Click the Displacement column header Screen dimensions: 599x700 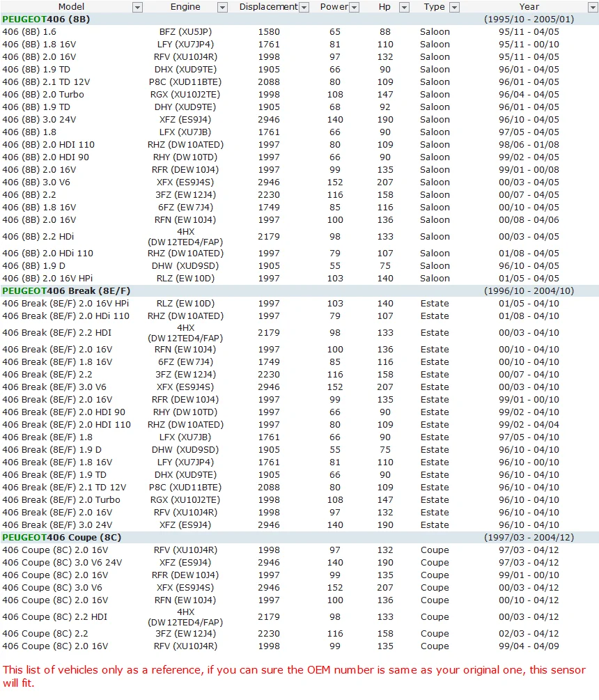pyautogui.click(x=268, y=7)
